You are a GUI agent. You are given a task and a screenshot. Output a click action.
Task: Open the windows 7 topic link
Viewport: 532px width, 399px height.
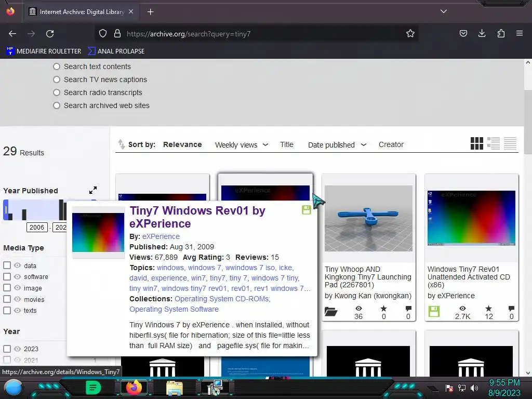pos(205,268)
